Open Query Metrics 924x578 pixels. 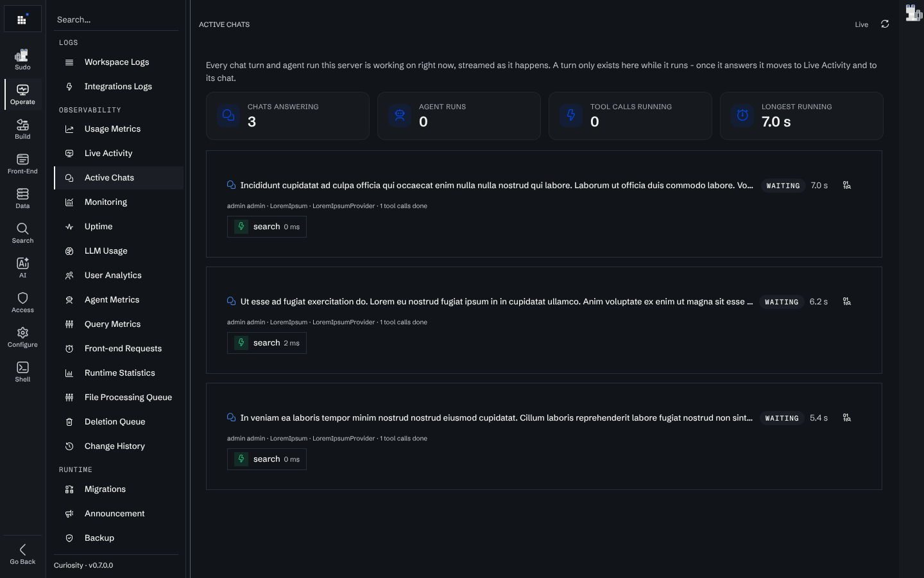pos(119,324)
